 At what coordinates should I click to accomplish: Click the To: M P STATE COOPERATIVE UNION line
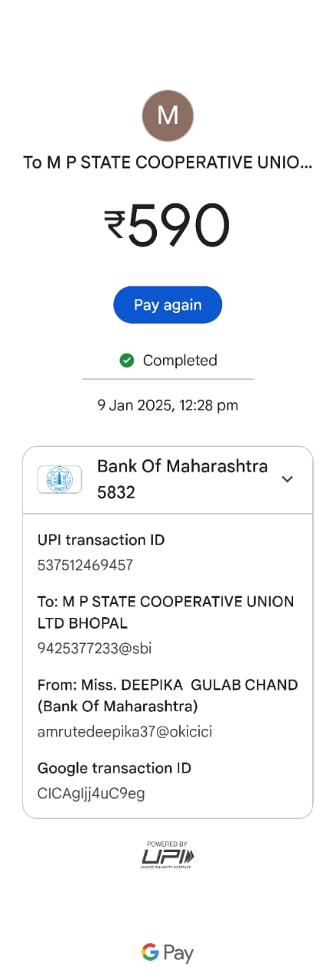click(x=165, y=602)
